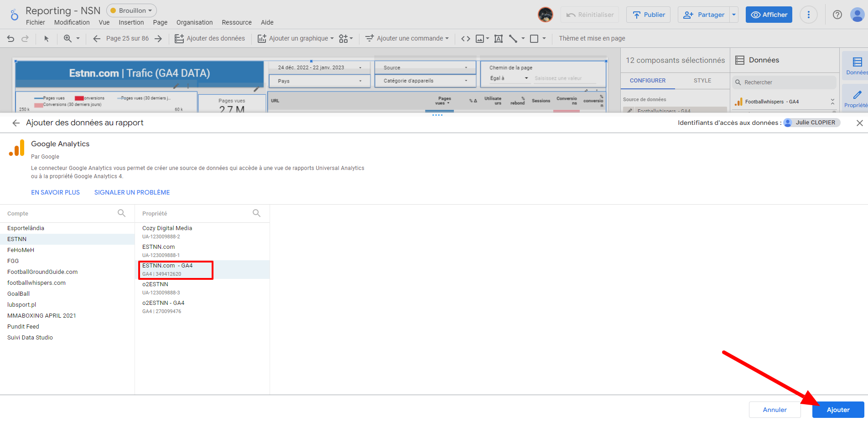868x427 pixels.
Task: Click the embed URL code icon
Action: pyautogui.click(x=465, y=39)
